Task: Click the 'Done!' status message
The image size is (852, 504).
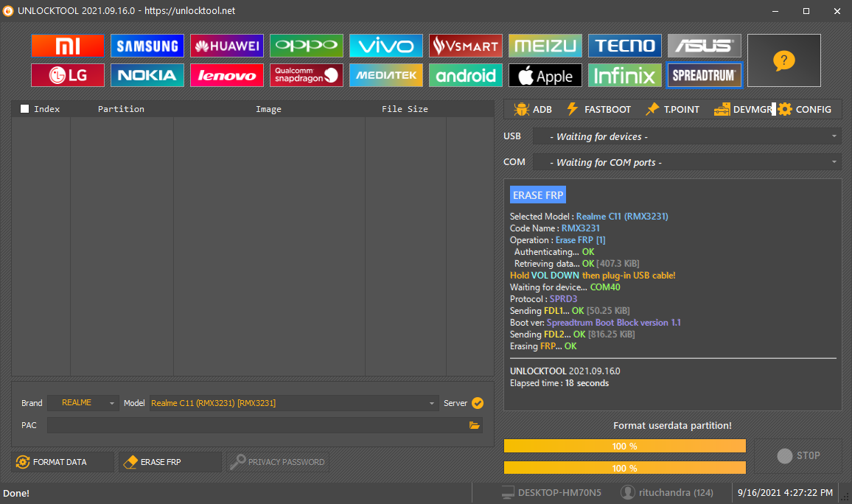Action: click(16, 493)
